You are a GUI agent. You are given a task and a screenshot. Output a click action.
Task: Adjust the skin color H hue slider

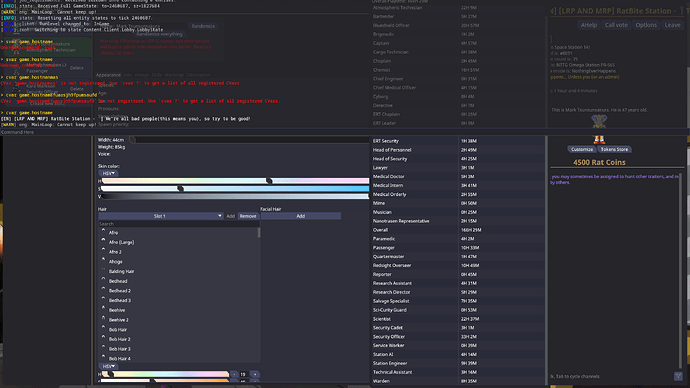coord(235,181)
